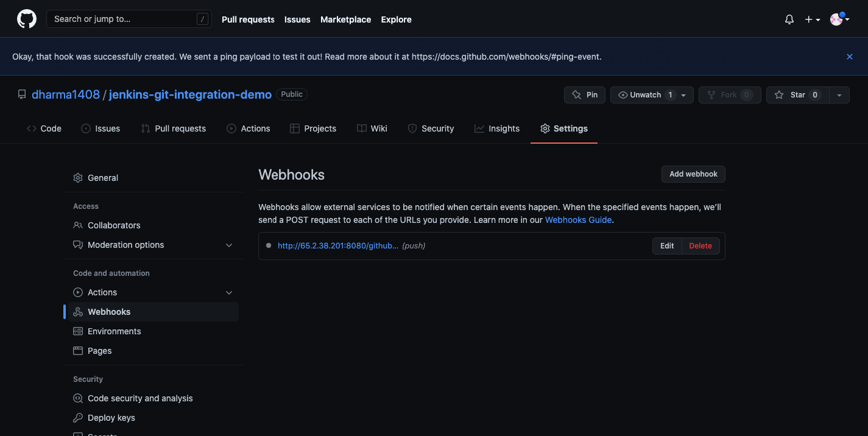Open Pull requests in top navigation

click(x=248, y=19)
